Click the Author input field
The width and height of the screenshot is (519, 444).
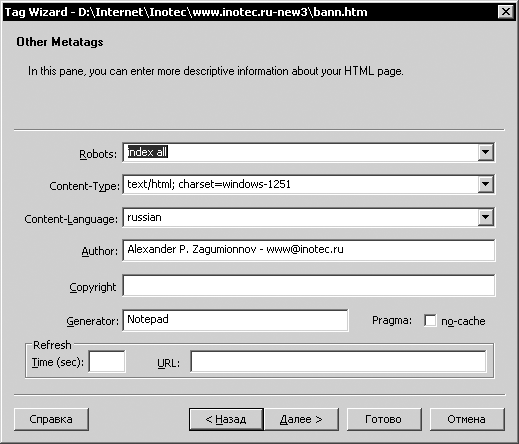pyautogui.click(x=309, y=250)
